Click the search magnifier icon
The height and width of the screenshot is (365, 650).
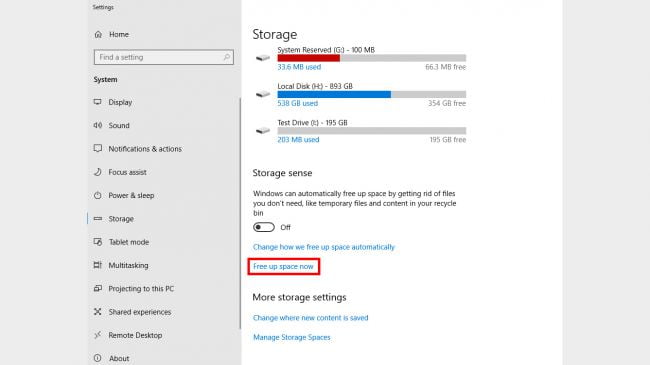227,57
